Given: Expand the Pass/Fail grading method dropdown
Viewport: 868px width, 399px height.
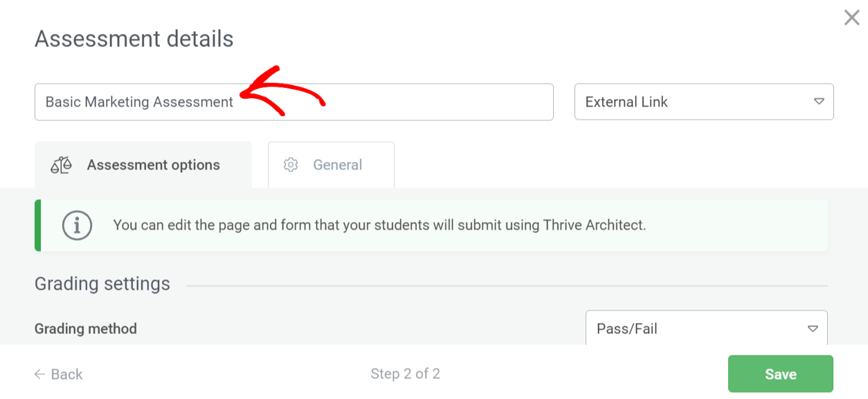Looking at the screenshot, I should pyautogui.click(x=706, y=328).
